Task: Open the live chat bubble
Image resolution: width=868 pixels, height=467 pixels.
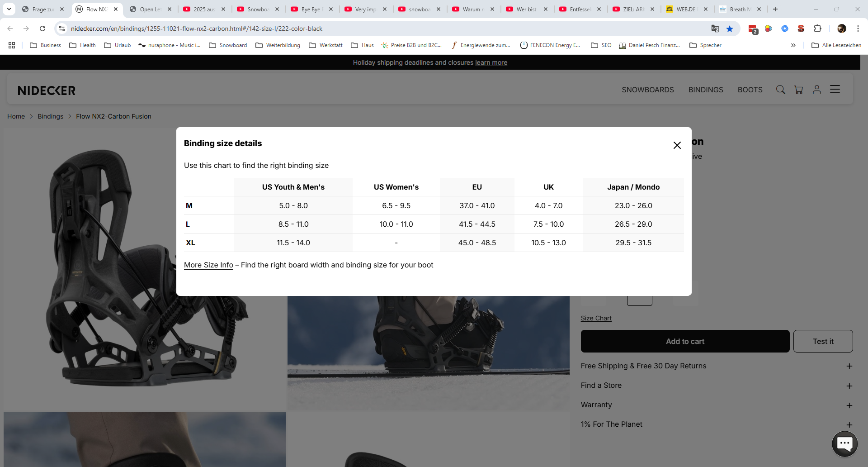Action: coord(844,444)
